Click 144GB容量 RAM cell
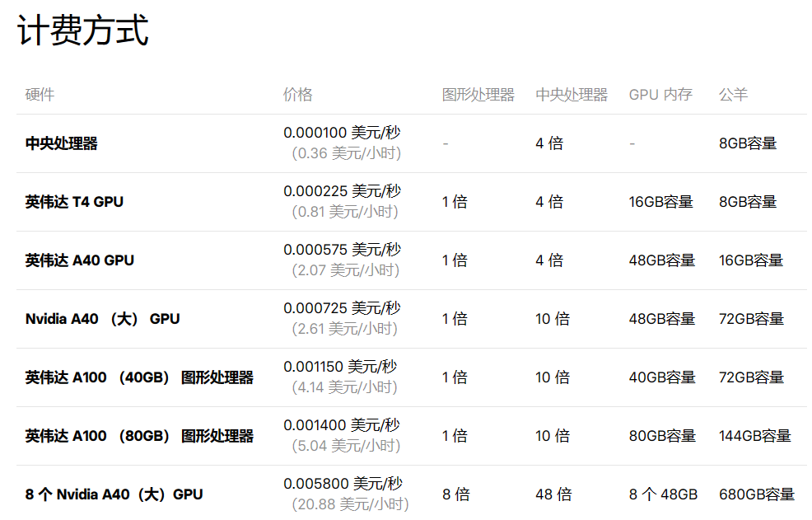Viewport: 812px width, 520px height. coord(755,436)
